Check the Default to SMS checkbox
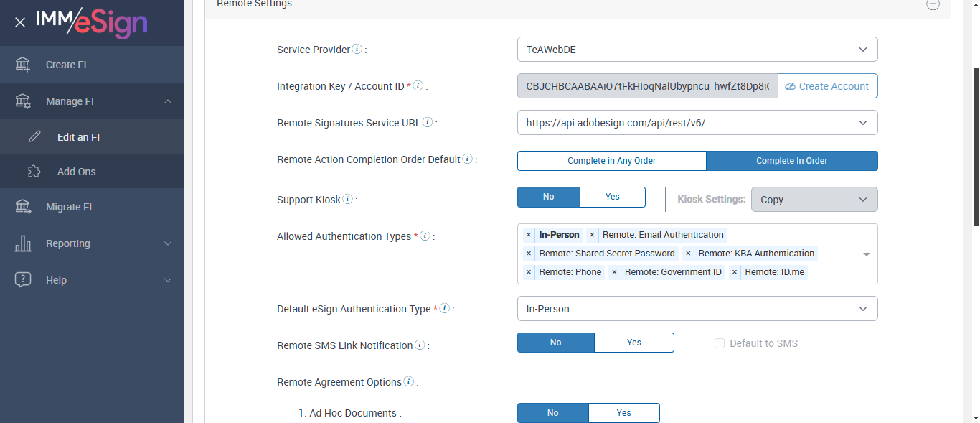Image resolution: width=980 pixels, height=423 pixels. pyautogui.click(x=720, y=343)
